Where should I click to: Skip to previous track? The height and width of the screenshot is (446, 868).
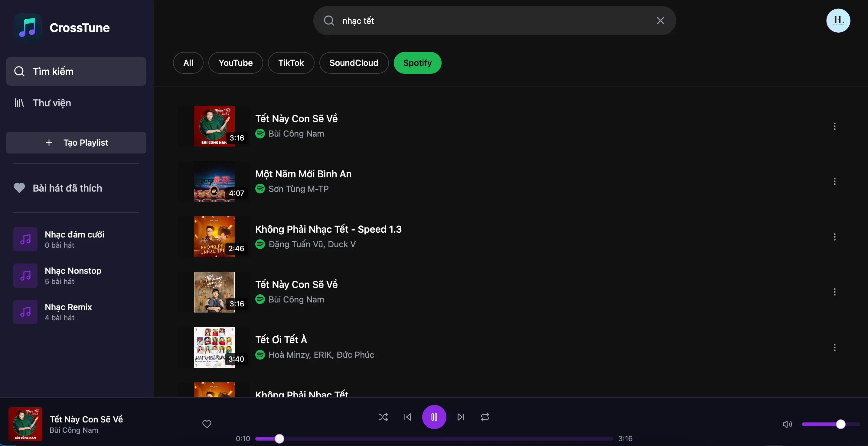coord(407,417)
